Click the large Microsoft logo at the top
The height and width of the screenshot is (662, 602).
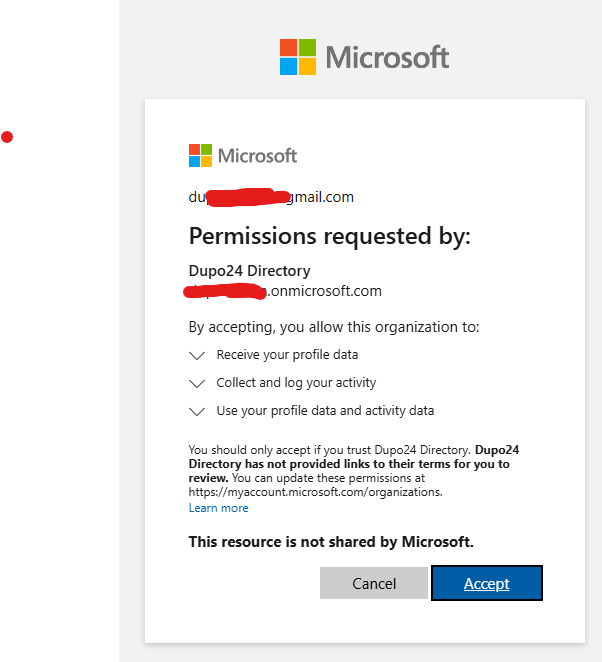tap(364, 57)
